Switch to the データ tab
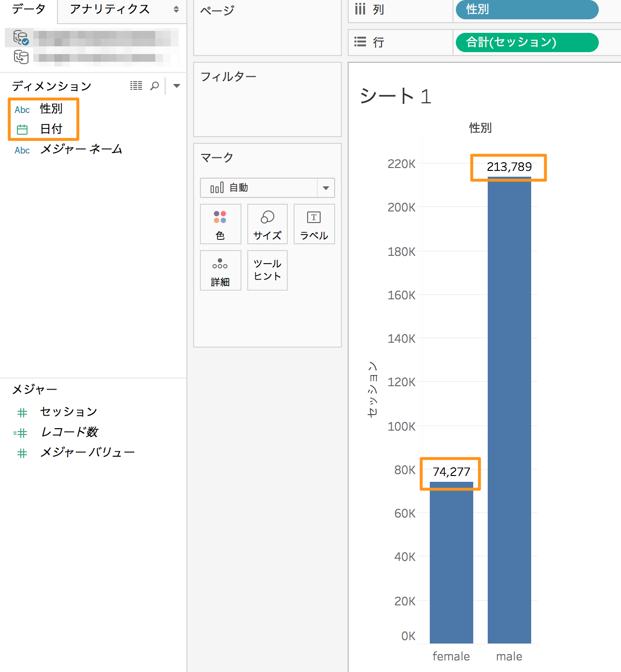621x672 pixels. (x=28, y=9)
